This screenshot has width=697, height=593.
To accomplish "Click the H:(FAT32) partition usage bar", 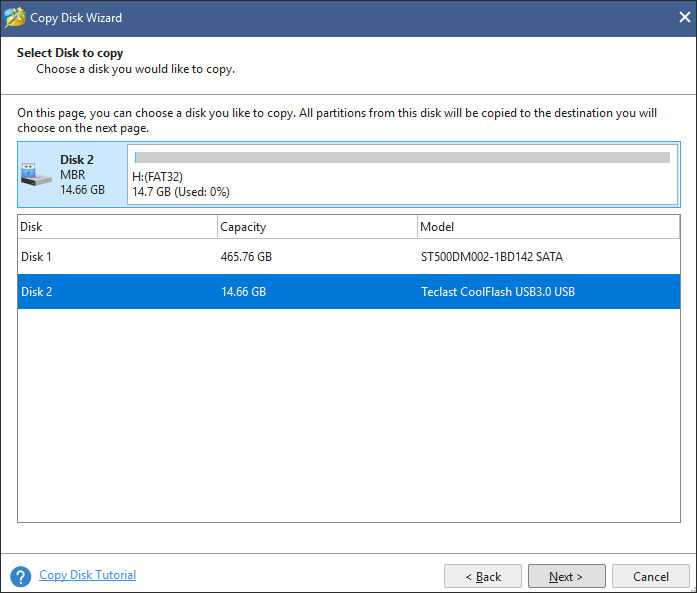I will coord(402,157).
